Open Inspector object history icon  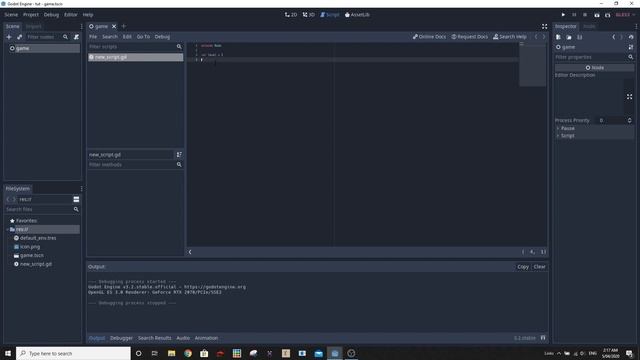[x=631, y=37]
